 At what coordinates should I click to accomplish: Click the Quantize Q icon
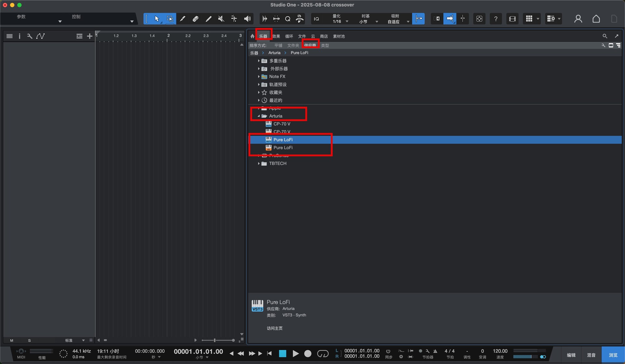click(x=288, y=19)
